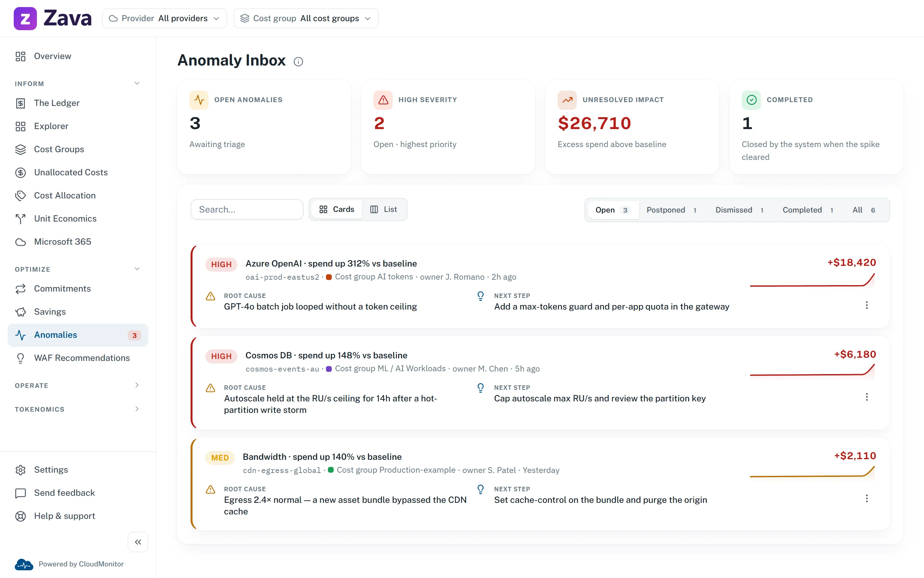This screenshot has height=578, width=924.
Task: Click the info icon beside Anomaly Inbox
Action: tap(298, 62)
